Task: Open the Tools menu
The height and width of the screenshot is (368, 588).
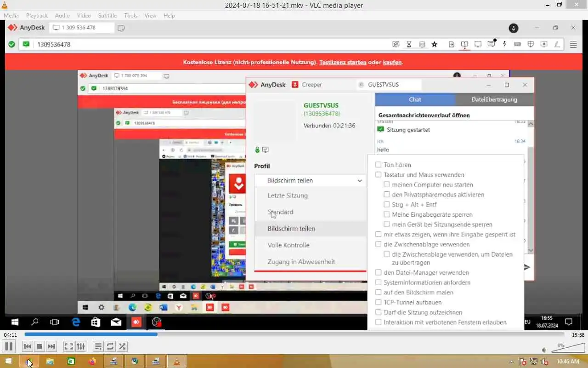Action: click(130, 15)
